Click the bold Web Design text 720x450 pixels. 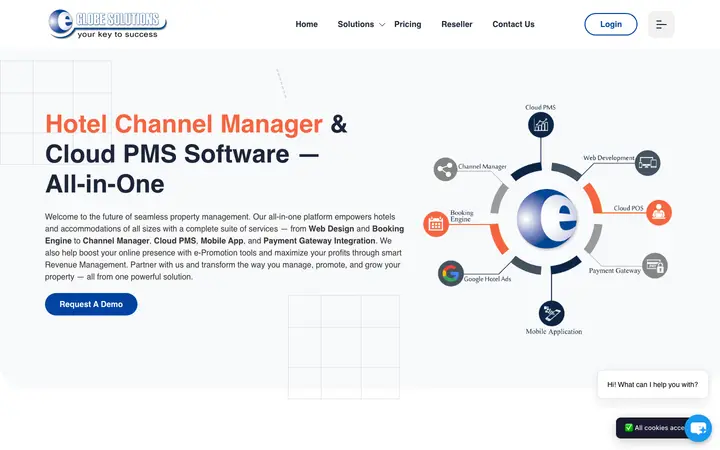(331, 229)
